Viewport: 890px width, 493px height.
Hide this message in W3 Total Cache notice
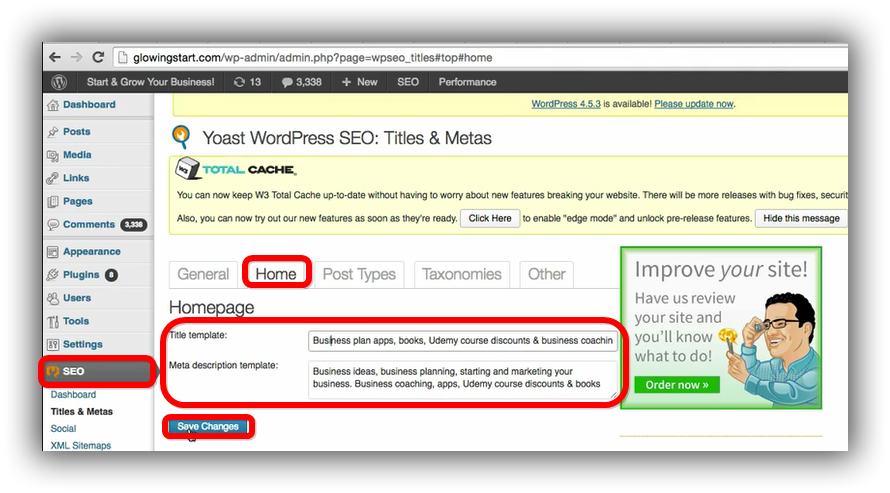click(801, 218)
